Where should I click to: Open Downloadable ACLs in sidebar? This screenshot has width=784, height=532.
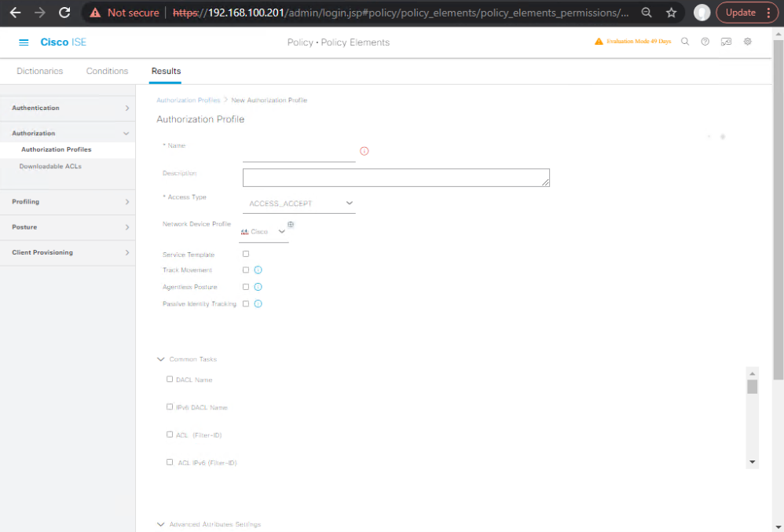click(x=50, y=167)
